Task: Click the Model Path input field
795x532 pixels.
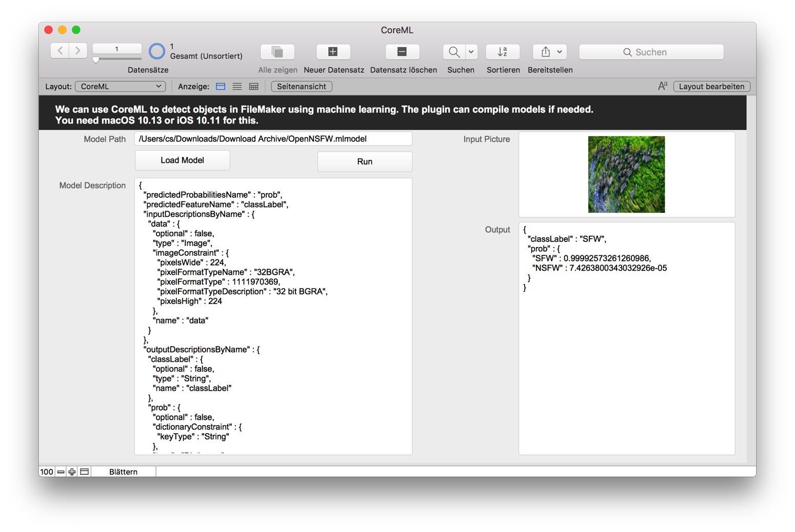Action: [x=273, y=139]
